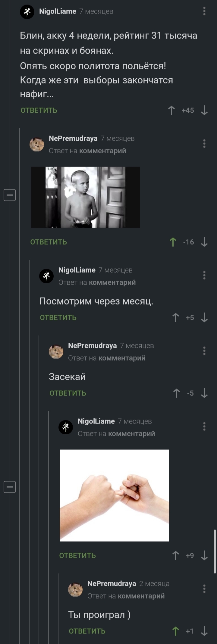The image size is (217, 644).
Task: Downvote the comment rated -16
Action: 204,242
